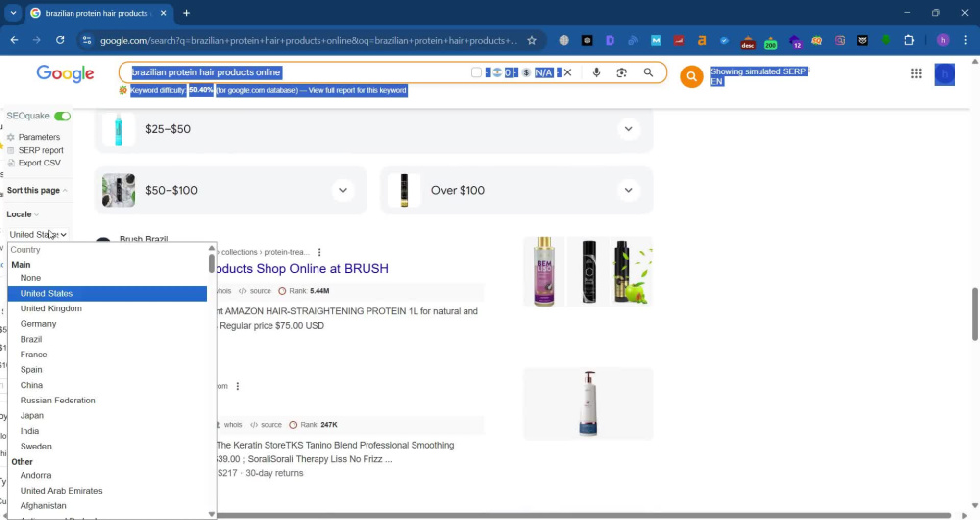
Task: Tick the checkbox inside the search bar
Action: pos(476,72)
